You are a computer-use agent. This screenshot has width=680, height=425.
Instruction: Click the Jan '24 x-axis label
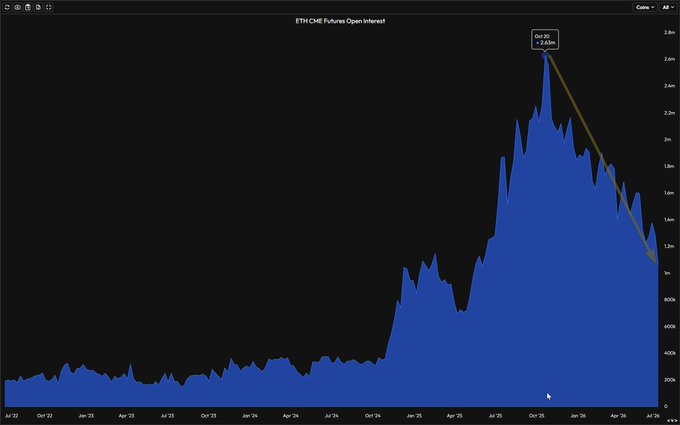pyautogui.click(x=250, y=415)
